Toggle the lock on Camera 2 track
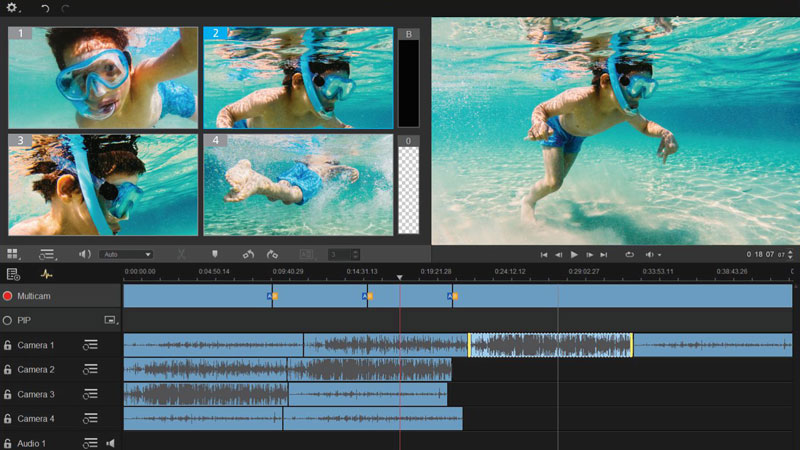 (x=8, y=369)
